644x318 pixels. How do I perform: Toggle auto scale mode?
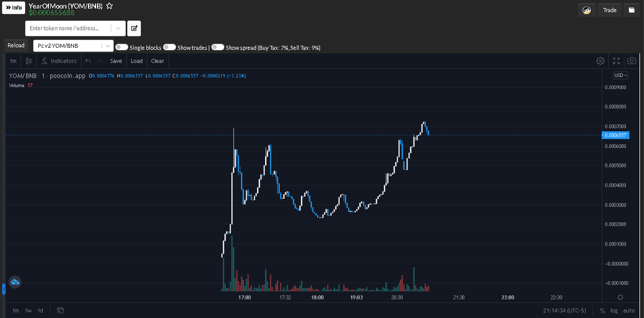tap(628, 310)
